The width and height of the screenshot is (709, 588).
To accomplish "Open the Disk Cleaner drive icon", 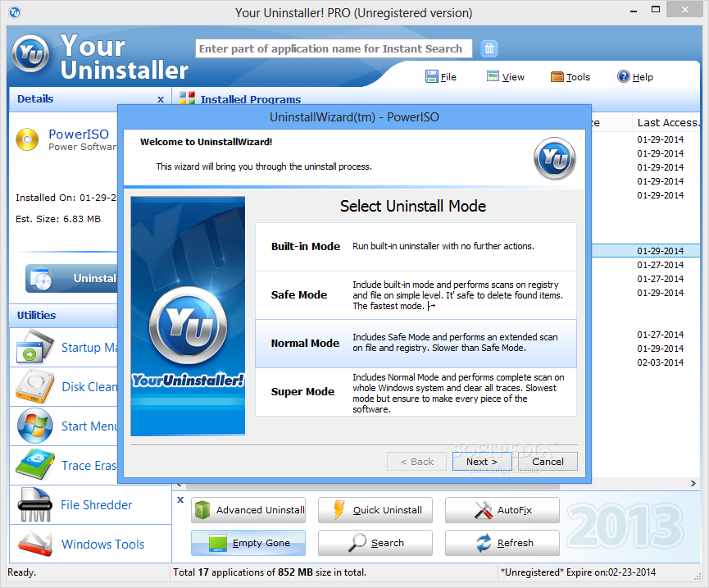I will coord(34,387).
